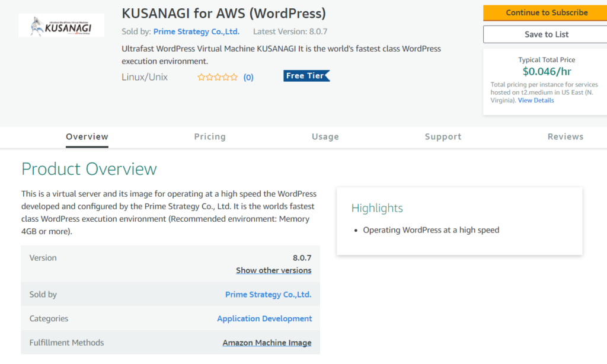Click Save to List button
Screen dimensions: 607x364
click(x=547, y=34)
